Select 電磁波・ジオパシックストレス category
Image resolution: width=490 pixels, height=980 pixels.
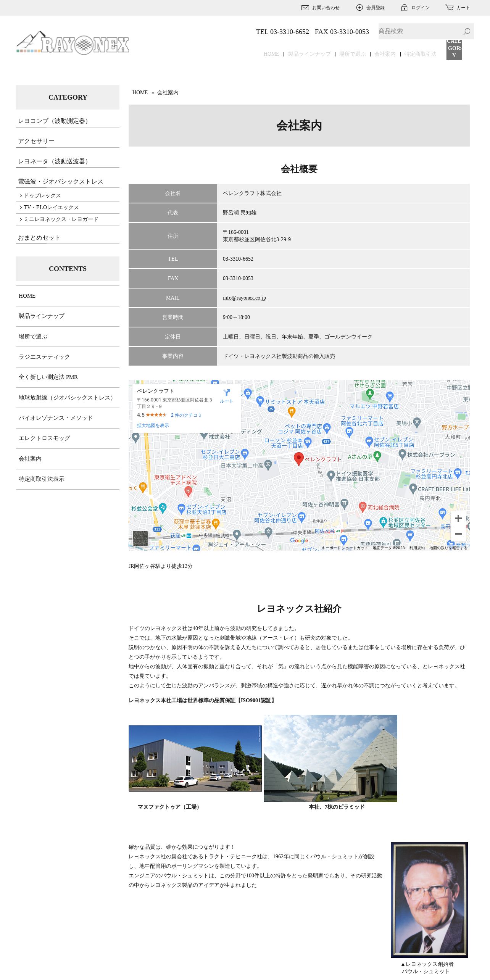coord(68,182)
